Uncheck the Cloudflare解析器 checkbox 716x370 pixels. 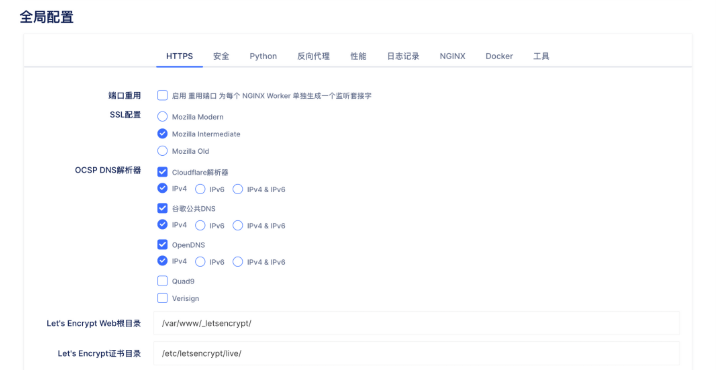click(x=162, y=172)
